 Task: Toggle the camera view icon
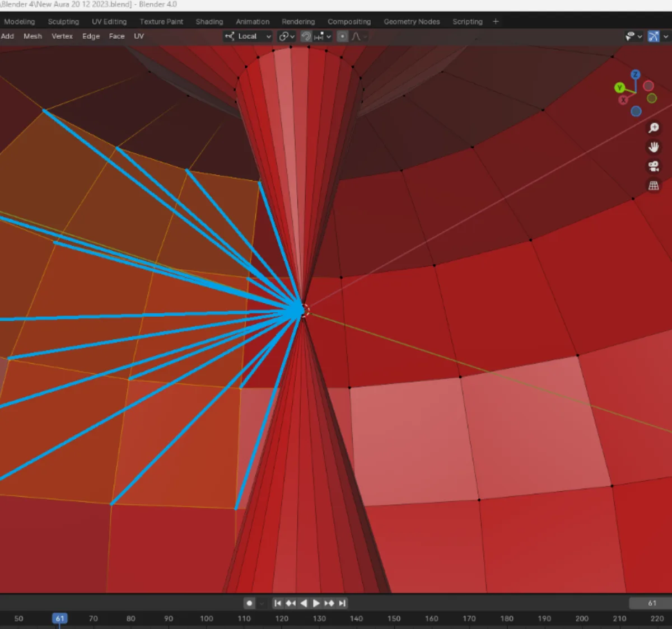[x=654, y=166]
